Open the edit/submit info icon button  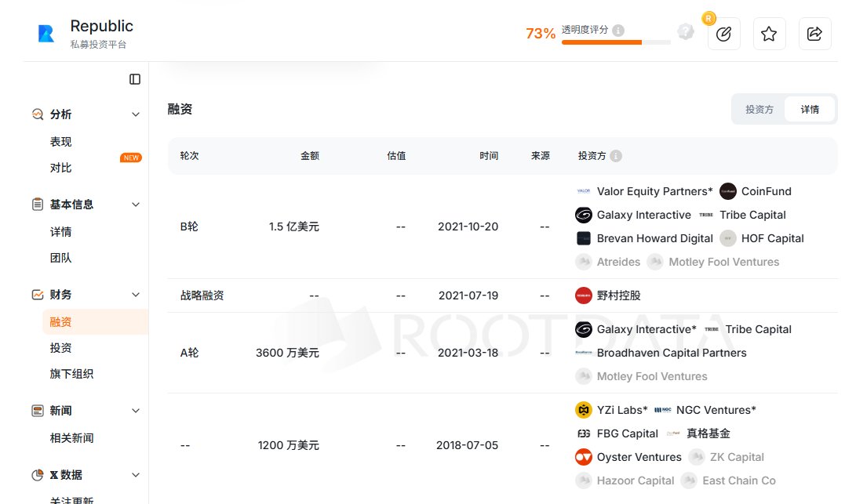[723, 34]
